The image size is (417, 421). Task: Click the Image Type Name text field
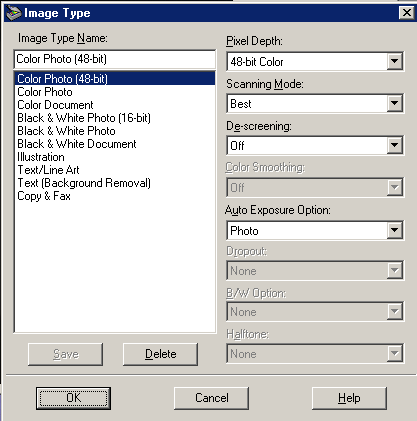tap(115, 59)
